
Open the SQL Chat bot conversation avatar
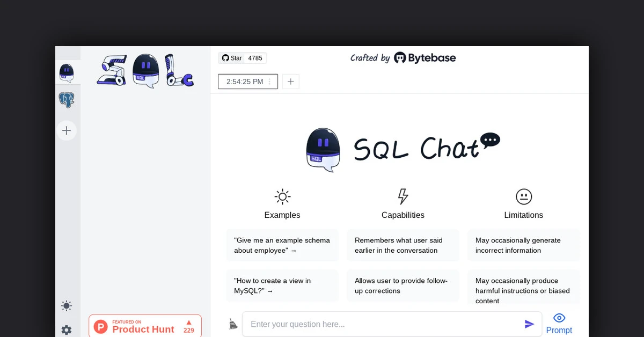pyautogui.click(x=67, y=72)
